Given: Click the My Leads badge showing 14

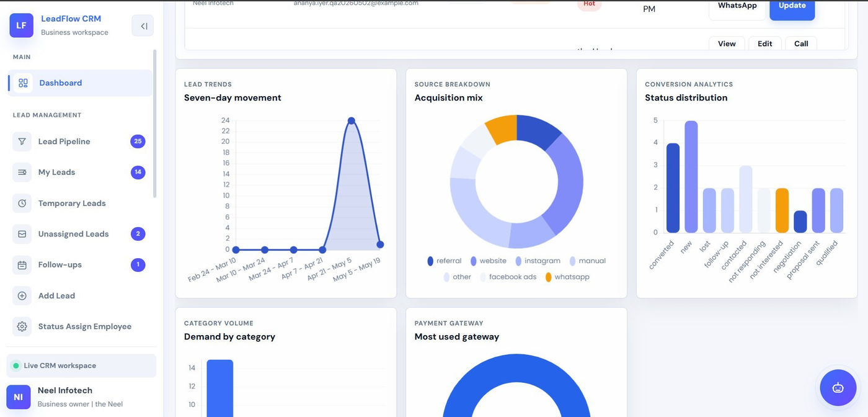Looking at the screenshot, I should pyautogui.click(x=138, y=173).
